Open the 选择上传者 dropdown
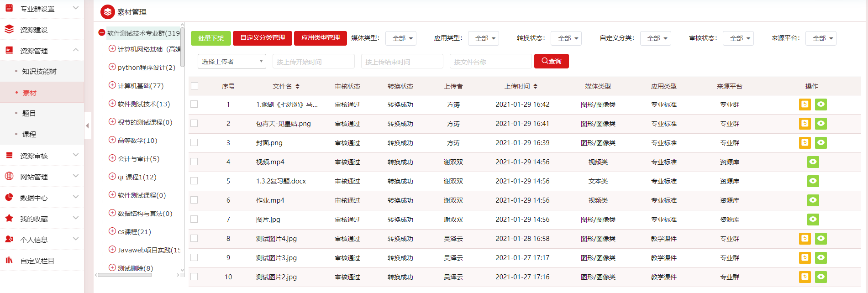This screenshot has width=868, height=293. pos(232,61)
